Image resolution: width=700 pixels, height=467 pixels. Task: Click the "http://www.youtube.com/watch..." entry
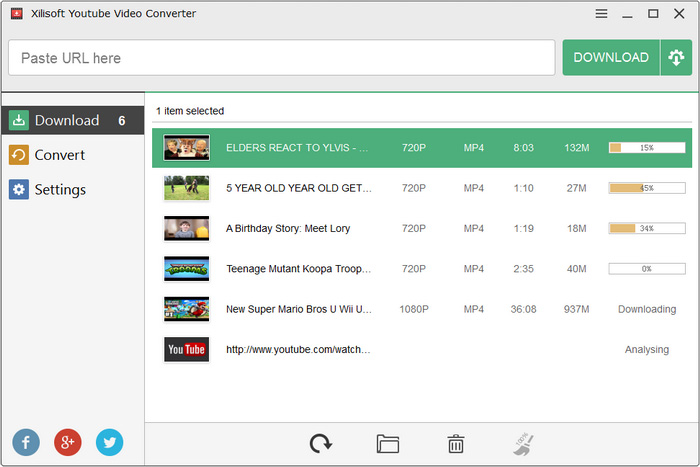pos(298,349)
